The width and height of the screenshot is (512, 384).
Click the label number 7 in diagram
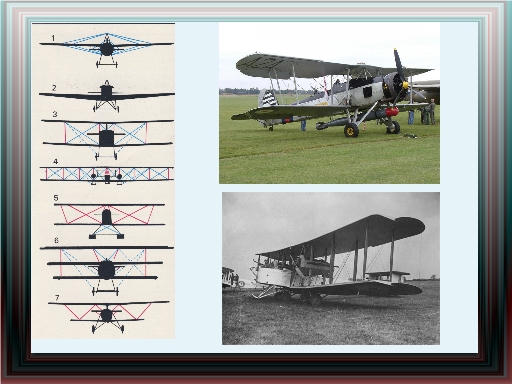[x=57, y=298]
